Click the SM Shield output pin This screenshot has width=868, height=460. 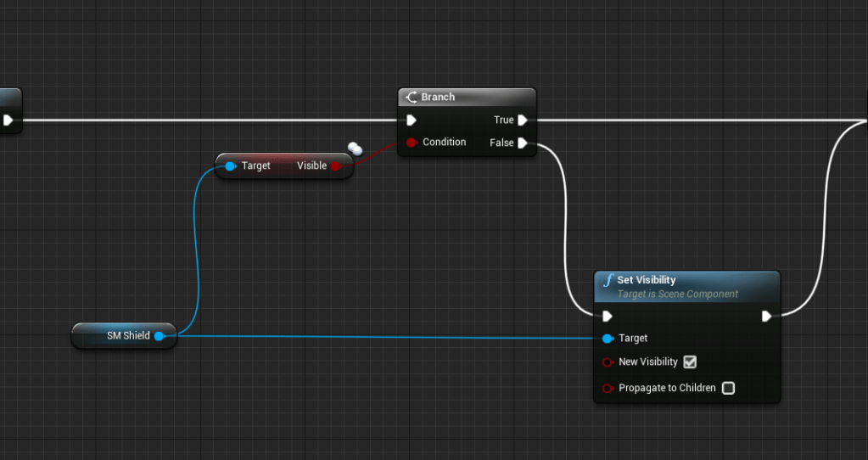(x=159, y=336)
